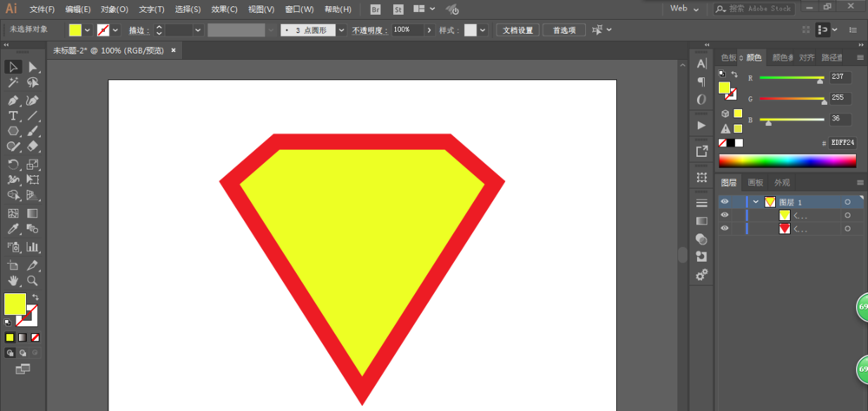Select the Gradient tool in the toolbox
Screen dimensions: 868x411
(33, 213)
